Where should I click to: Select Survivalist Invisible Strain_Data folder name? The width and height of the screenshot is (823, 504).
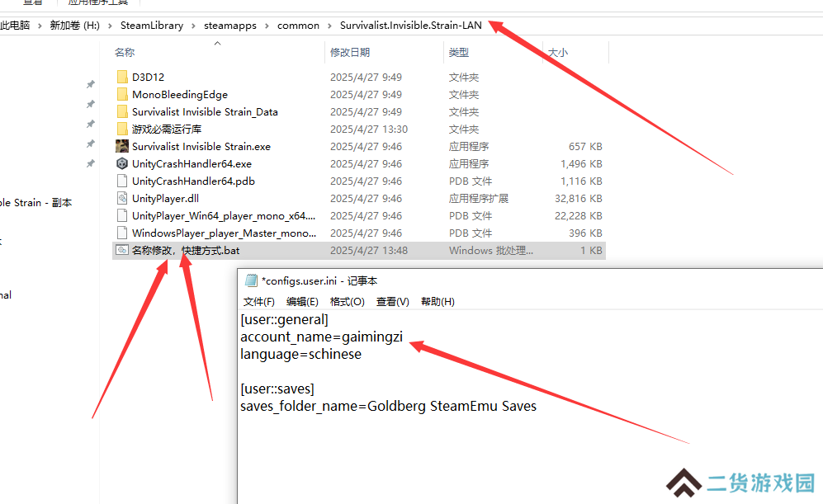point(205,111)
